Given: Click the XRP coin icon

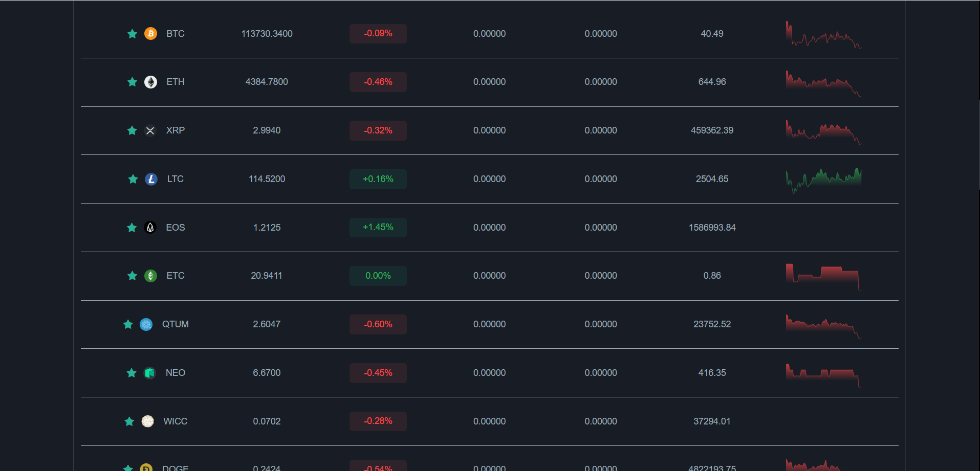Looking at the screenshot, I should [x=150, y=130].
